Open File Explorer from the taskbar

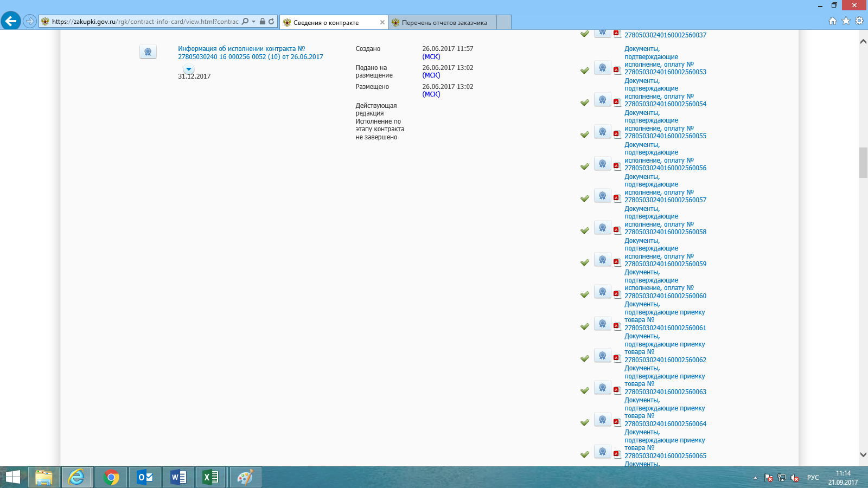point(44,478)
